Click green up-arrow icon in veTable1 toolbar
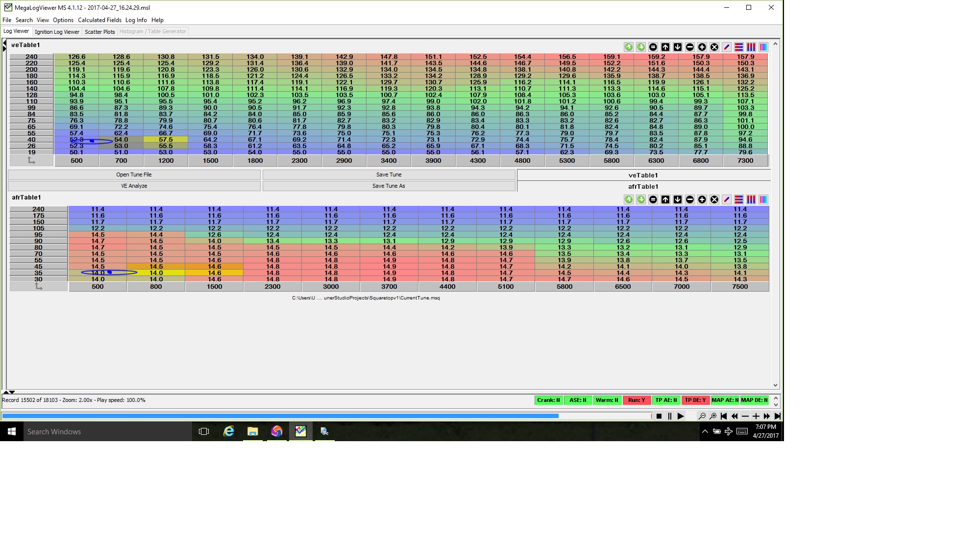 click(629, 47)
